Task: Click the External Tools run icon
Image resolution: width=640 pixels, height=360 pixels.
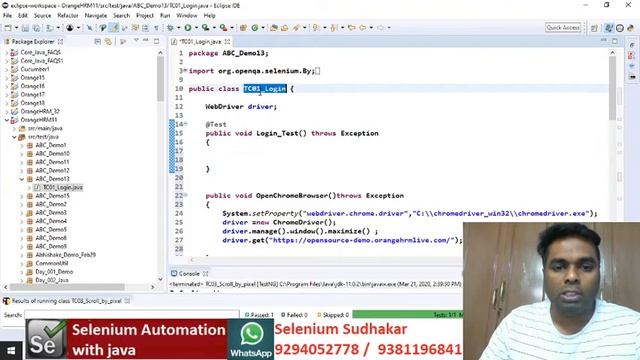Action: click(223, 28)
